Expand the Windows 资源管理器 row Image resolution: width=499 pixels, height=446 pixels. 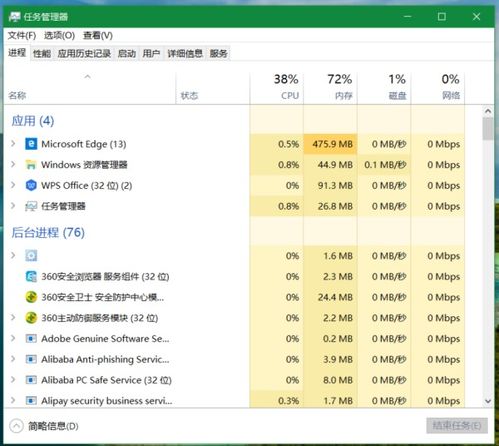13,164
